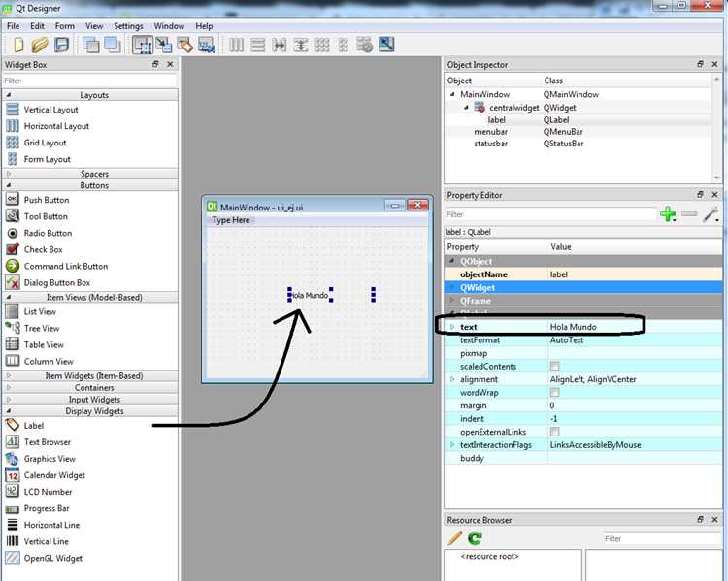Image resolution: width=728 pixels, height=581 pixels.
Task: Apply Lay Out Vertically from toolbar
Action: pyautogui.click(x=257, y=45)
